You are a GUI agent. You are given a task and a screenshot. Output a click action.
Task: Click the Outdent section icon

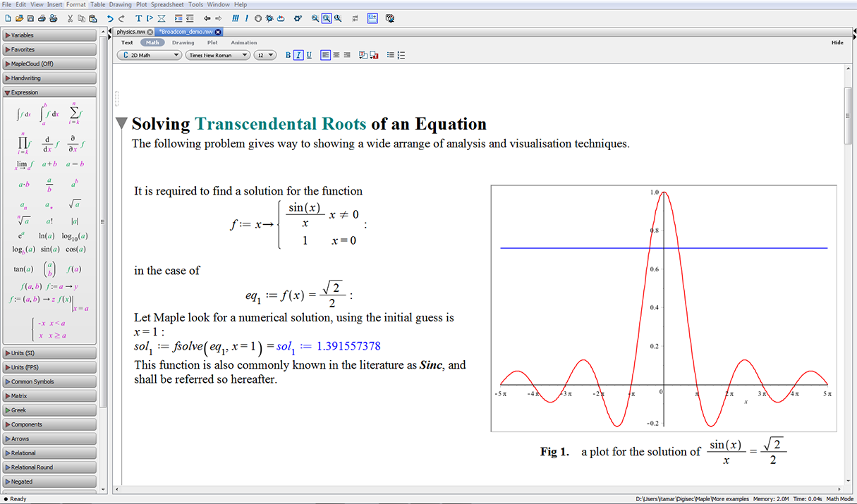[x=190, y=18]
